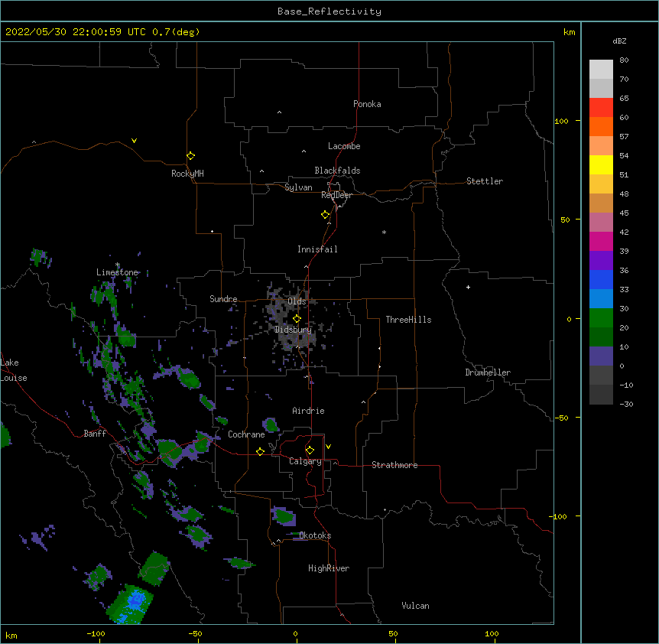
Task: Click the yellow 54 dBZ legend swatch
Action: [x=601, y=164]
